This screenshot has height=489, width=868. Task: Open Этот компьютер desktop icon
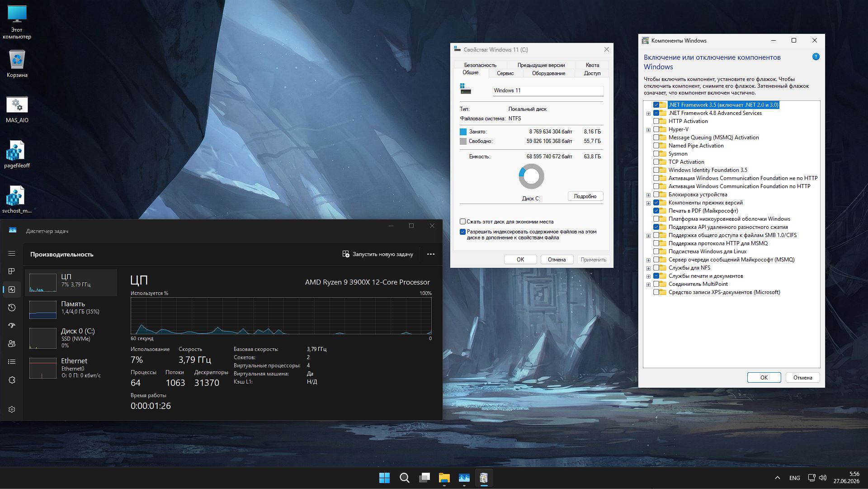(x=17, y=23)
